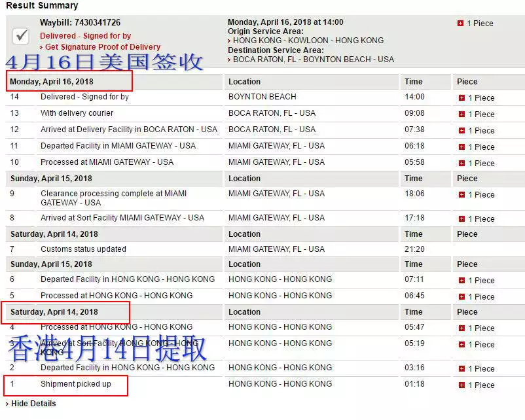Select the Shipment picked up event
This screenshot has width=525, height=420.
tap(76, 384)
